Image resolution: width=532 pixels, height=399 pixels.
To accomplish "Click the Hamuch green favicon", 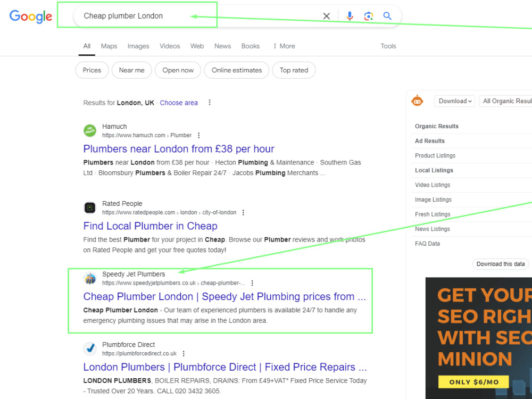I will point(90,131).
